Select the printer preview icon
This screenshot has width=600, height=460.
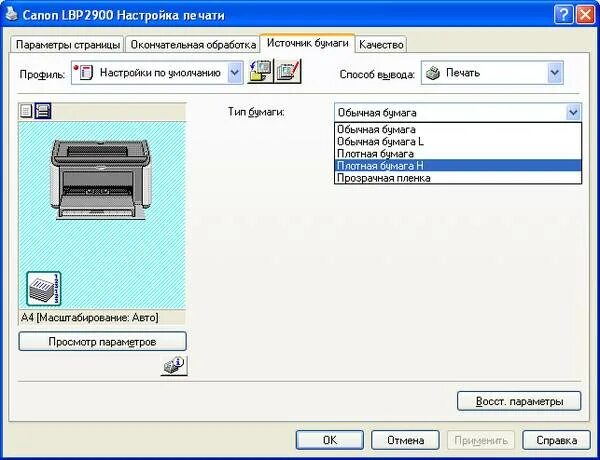click(x=42, y=111)
